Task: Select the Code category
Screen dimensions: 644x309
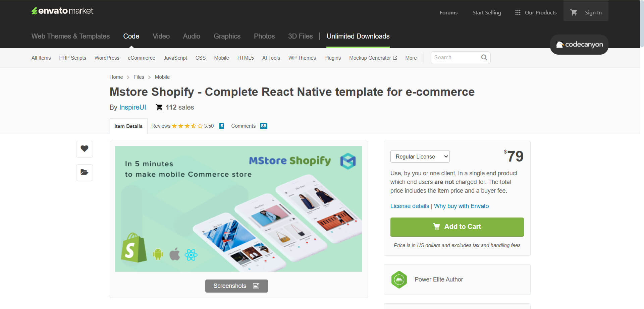Action: click(131, 36)
